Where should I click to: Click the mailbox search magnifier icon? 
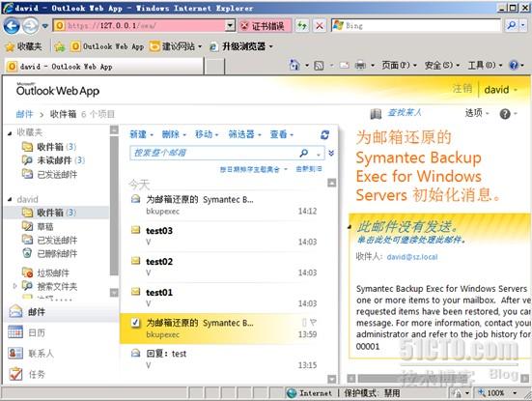[304, 153]
